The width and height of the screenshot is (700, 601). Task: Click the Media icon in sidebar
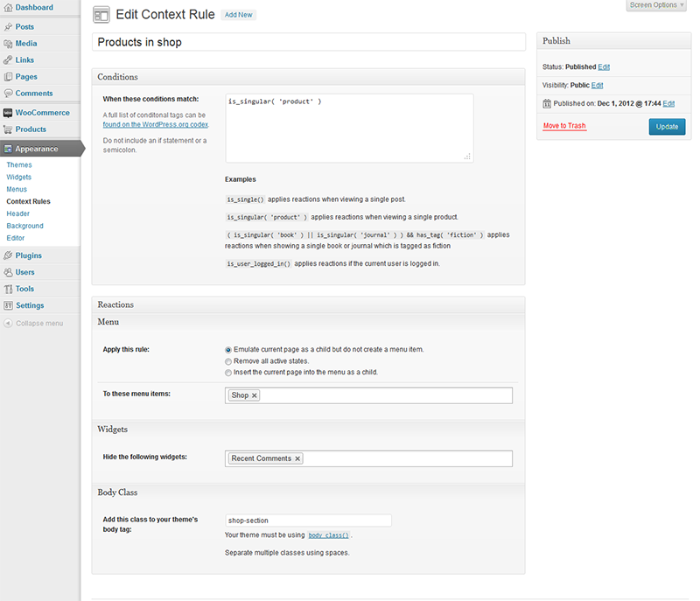[8, 44]
